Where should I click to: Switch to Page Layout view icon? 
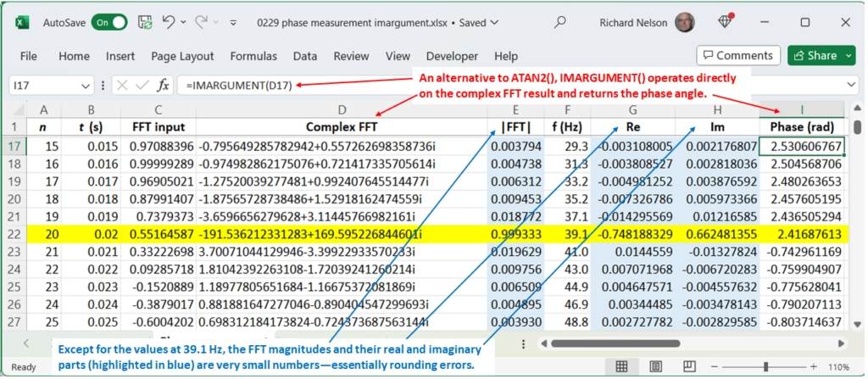coord(654,366)
